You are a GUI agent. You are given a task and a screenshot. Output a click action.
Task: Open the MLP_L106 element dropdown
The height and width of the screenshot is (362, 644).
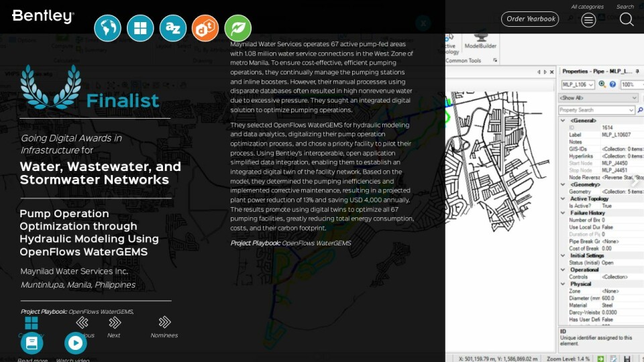(578, 84)
